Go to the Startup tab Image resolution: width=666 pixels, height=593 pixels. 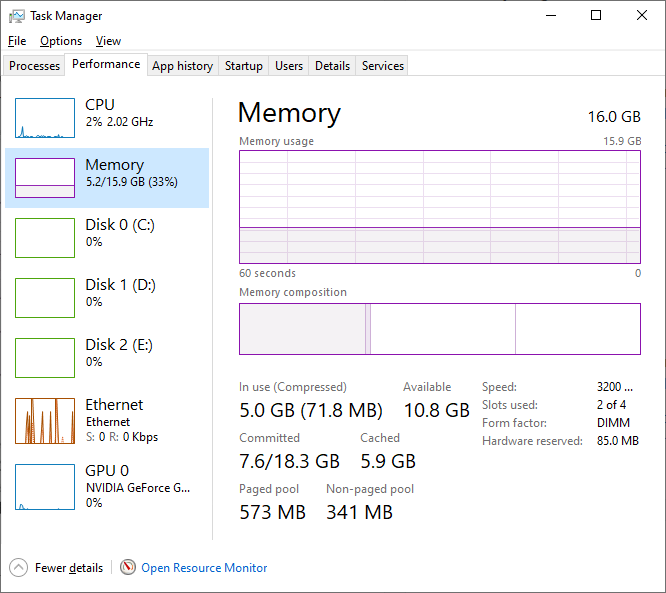[244, 66]
